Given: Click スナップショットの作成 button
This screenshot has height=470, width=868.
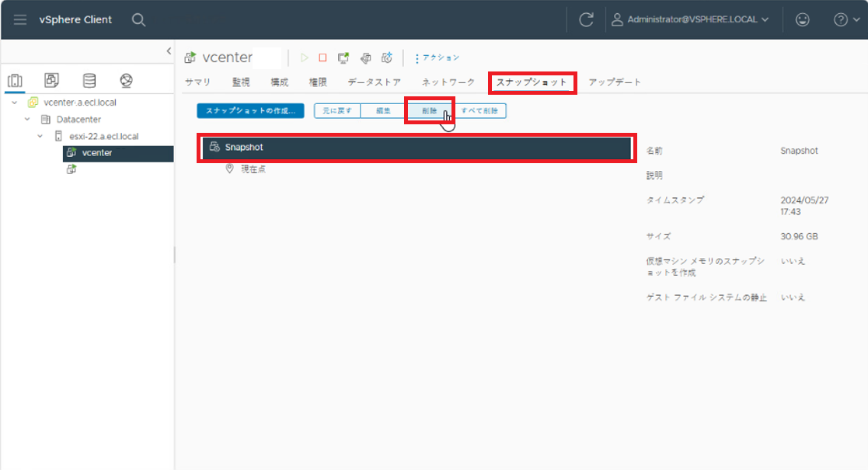Looking at the screenshot, I should click(250, 111).
